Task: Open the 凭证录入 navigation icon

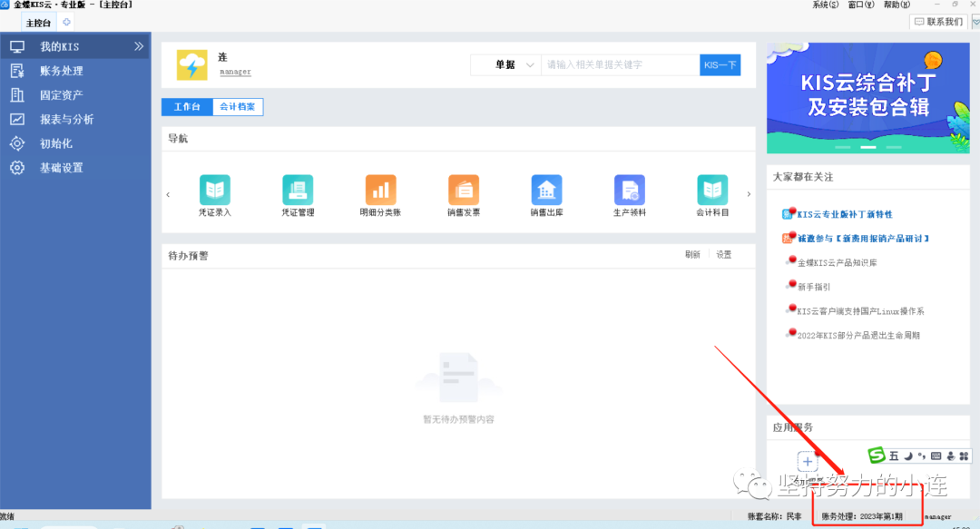Action: pos(215,191)
